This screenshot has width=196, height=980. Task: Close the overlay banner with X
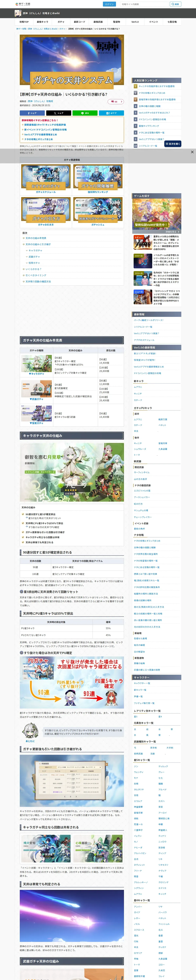point(192,152)
